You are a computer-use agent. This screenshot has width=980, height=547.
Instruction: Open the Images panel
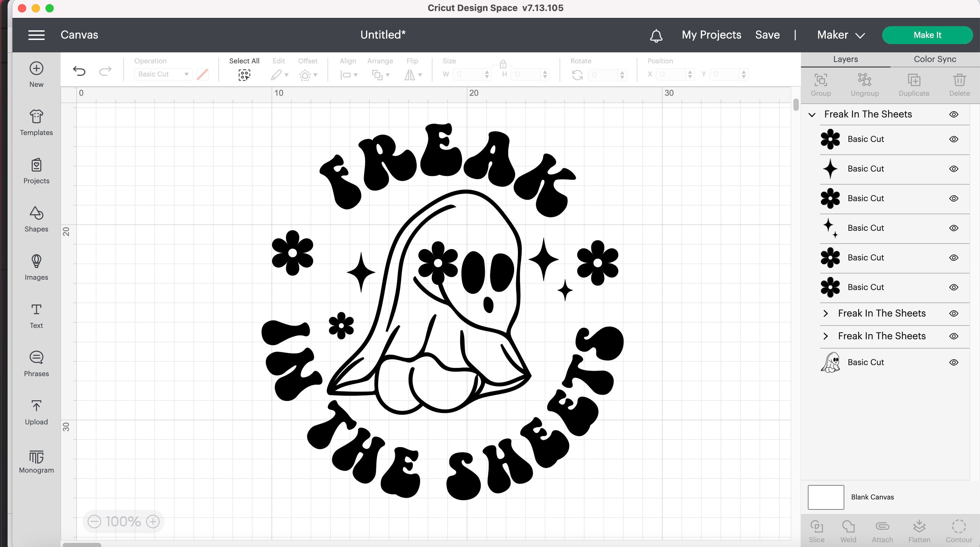36,268
